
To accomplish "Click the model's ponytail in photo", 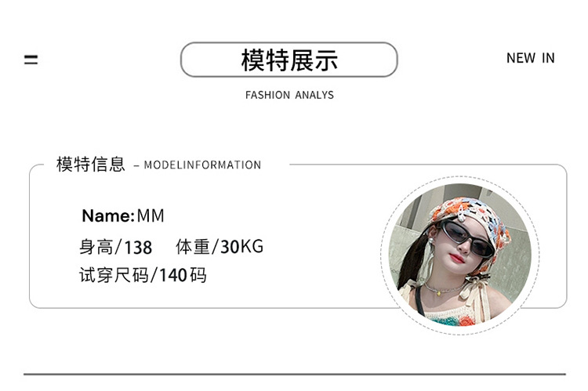I will point(412,262).
